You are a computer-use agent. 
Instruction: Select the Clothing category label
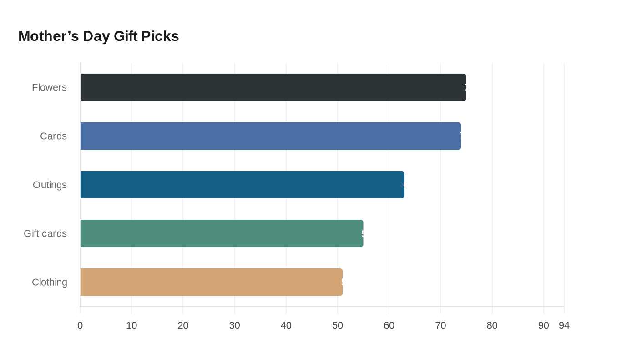(x=49, y=282)
